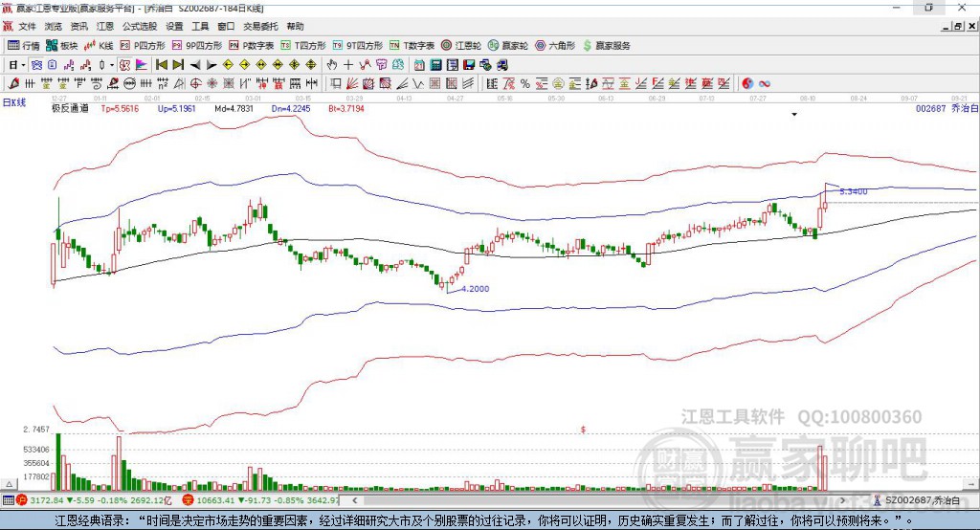The width and height of the screenshot is (980, 530).
Task: Click the Up=5.1961 indicator value
Action: [177, 109]
